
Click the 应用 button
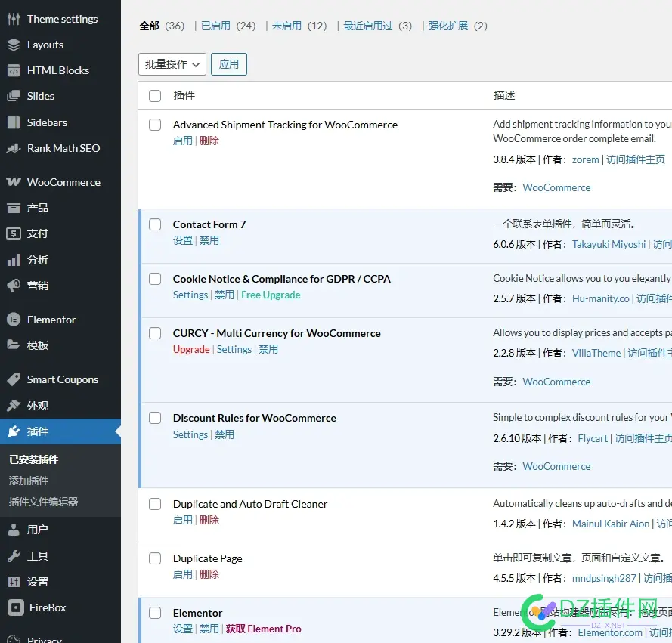(229, 64)
